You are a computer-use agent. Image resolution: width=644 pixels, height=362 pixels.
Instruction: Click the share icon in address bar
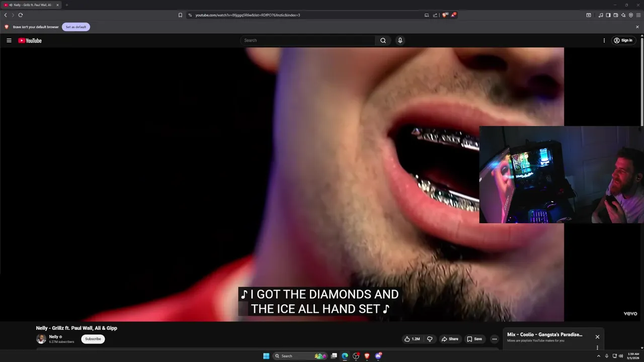[x=435, y=15]
